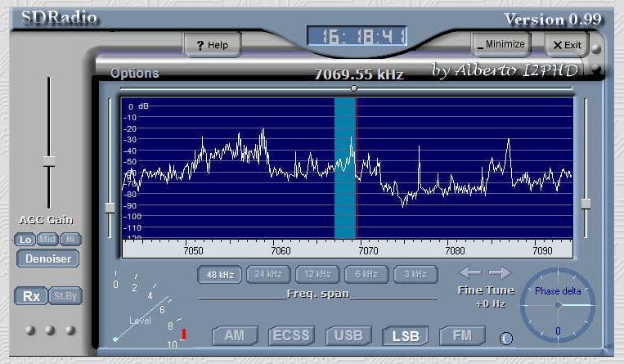Select LSB demodulation mode
624x364 pixels.
(x=405, y=335)
